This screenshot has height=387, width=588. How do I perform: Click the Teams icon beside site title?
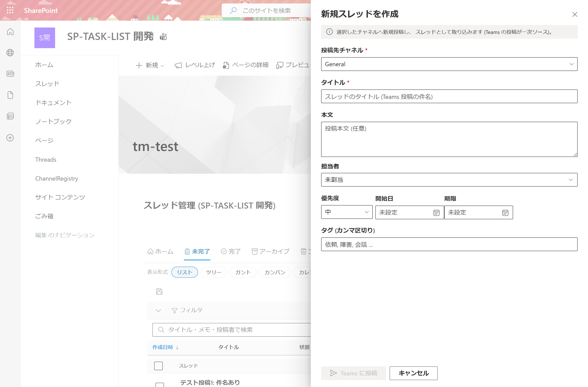(x=163, y=37)
